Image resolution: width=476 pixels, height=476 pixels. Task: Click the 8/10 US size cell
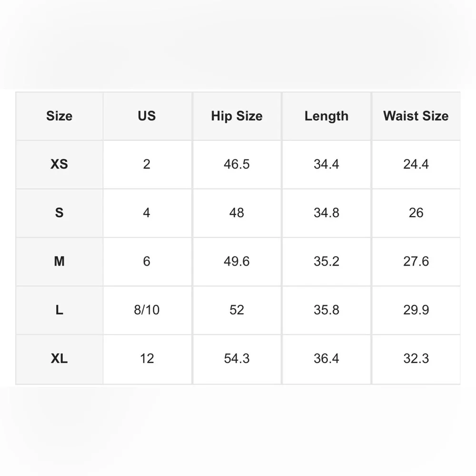147,310
